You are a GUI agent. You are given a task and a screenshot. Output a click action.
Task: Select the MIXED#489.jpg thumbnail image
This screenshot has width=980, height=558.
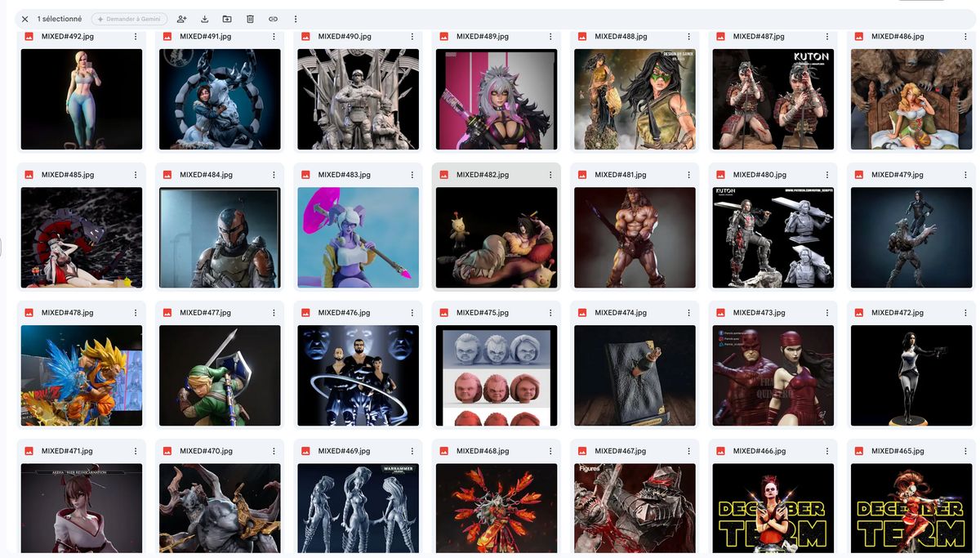tap(497, 99)
